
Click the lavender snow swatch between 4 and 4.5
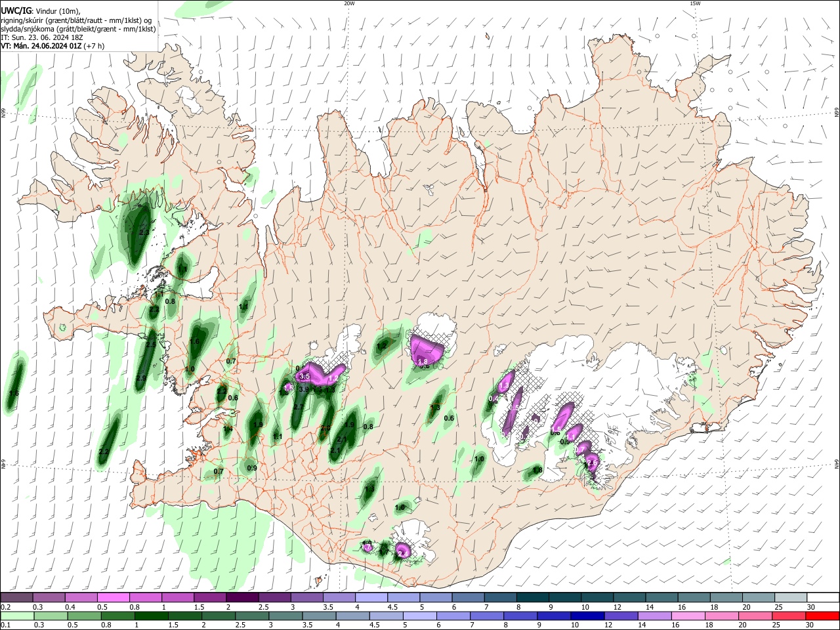pyautogui.click(x=371, y=598)
